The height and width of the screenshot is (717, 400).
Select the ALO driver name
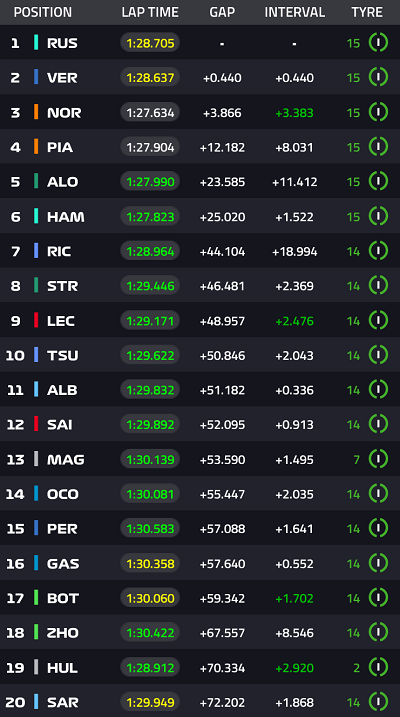tap(62, 182)
